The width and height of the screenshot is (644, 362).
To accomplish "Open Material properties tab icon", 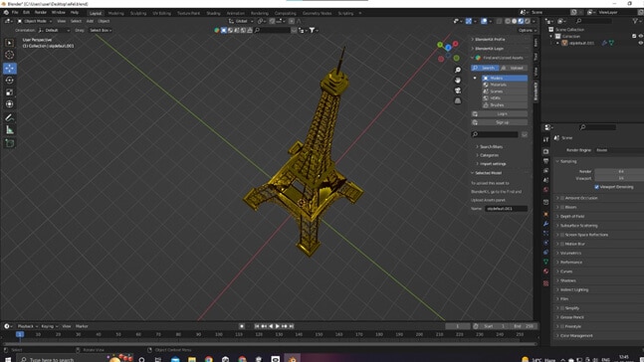I will click(x=545, y=271).
